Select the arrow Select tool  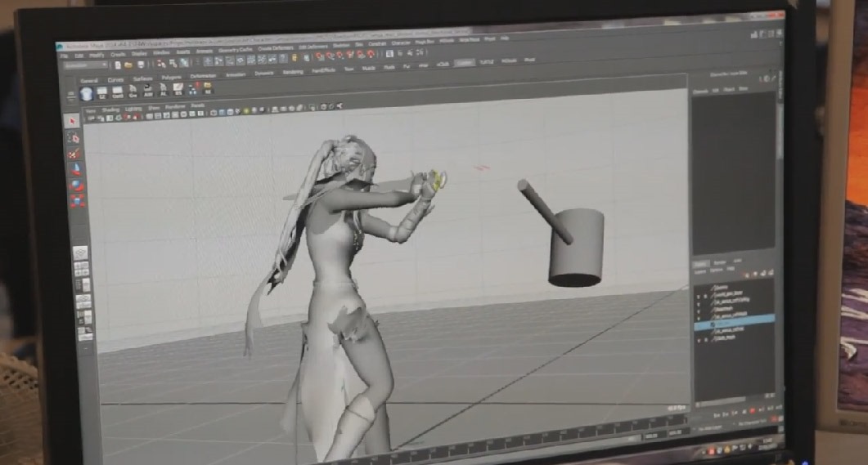72,120
